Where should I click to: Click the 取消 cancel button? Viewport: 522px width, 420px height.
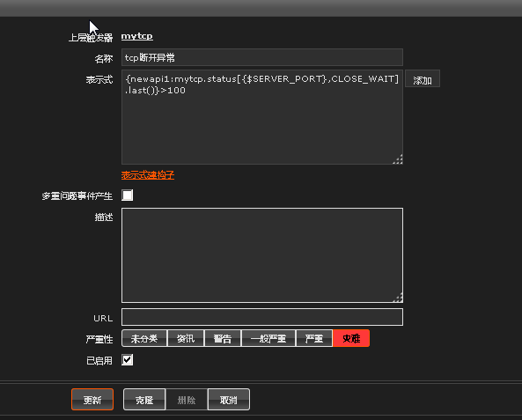pyautogui.click(x=229, y=400)
